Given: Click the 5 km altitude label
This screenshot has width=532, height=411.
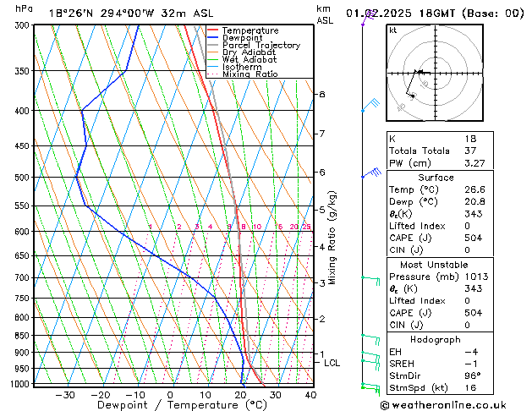Looking at the screenshot, I should 321,210.
